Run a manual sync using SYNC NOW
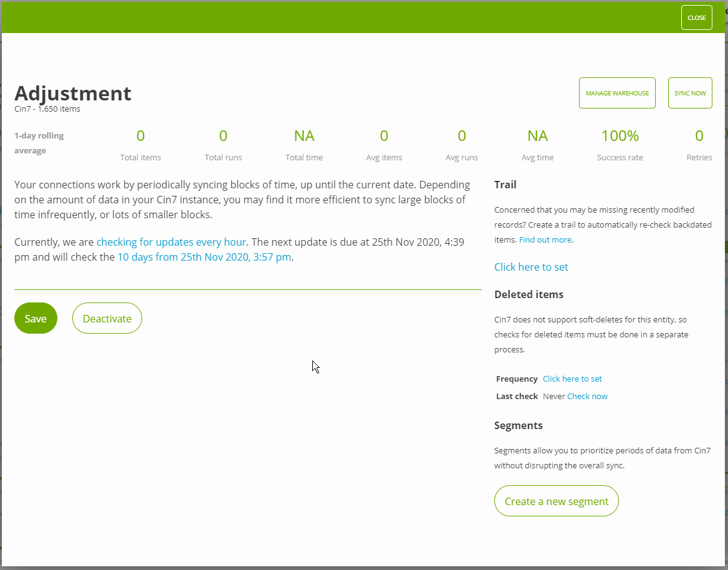 click(689, 92)
